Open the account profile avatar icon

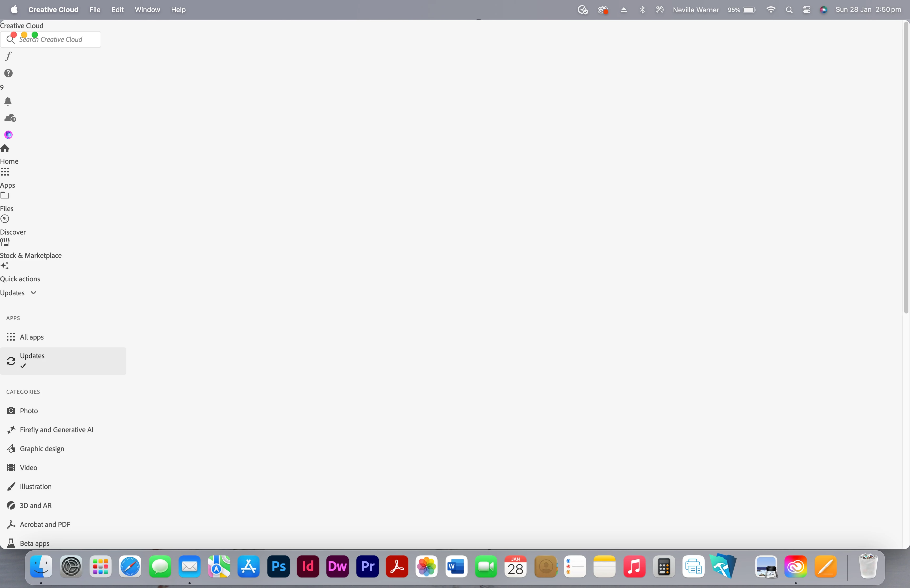coord(8,135)
